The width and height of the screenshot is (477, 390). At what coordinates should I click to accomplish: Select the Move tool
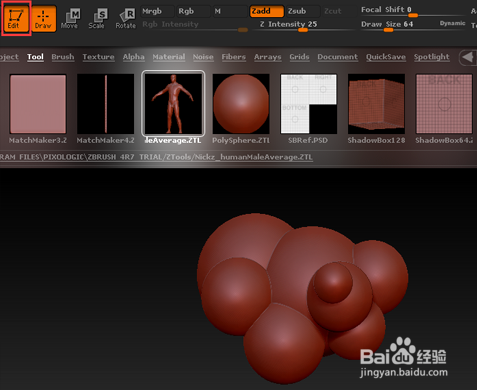pyautogui.click(x=70, y=19)
